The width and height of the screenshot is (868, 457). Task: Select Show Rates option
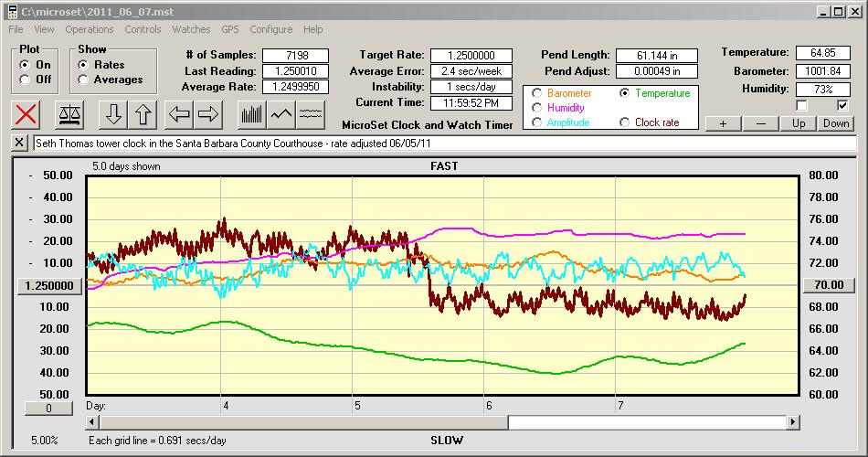click(82, 65)
